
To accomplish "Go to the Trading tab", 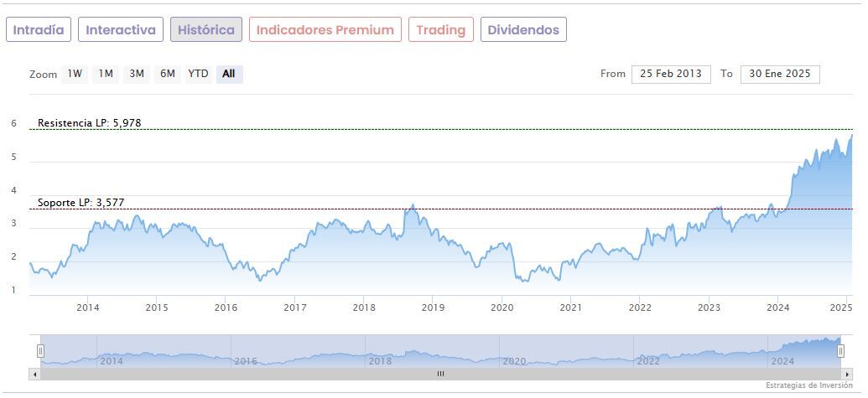I will point(440,30).
